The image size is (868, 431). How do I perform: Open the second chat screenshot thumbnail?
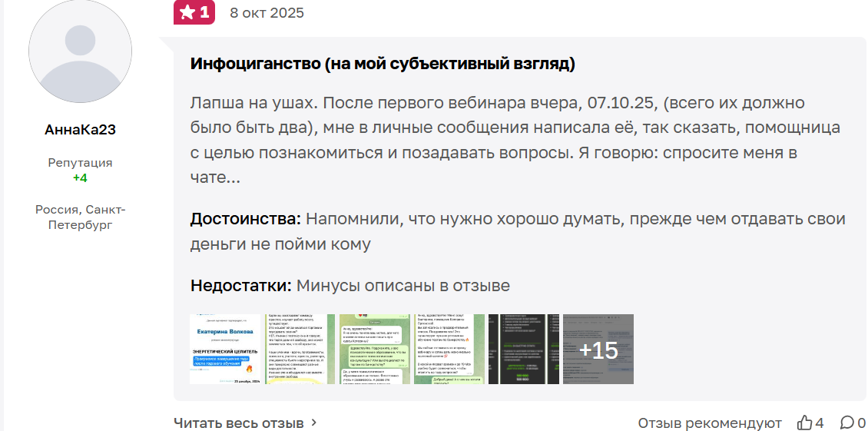point(300,349)
